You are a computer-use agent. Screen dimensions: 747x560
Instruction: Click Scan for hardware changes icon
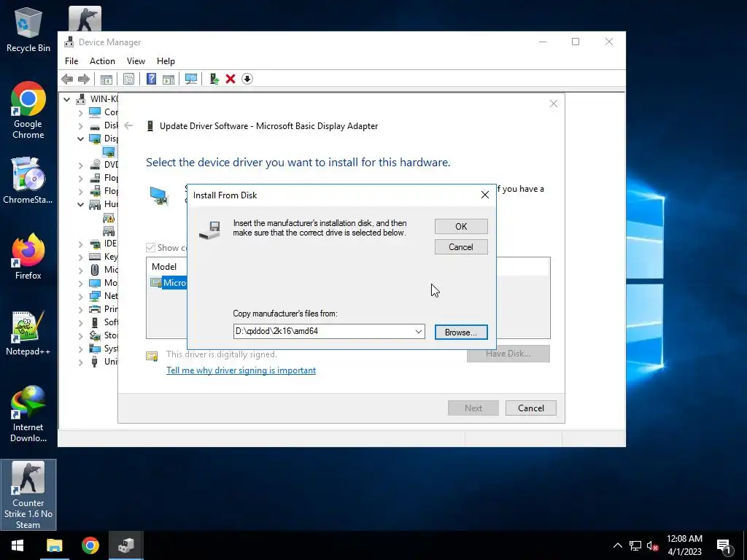tap(191, 79)
